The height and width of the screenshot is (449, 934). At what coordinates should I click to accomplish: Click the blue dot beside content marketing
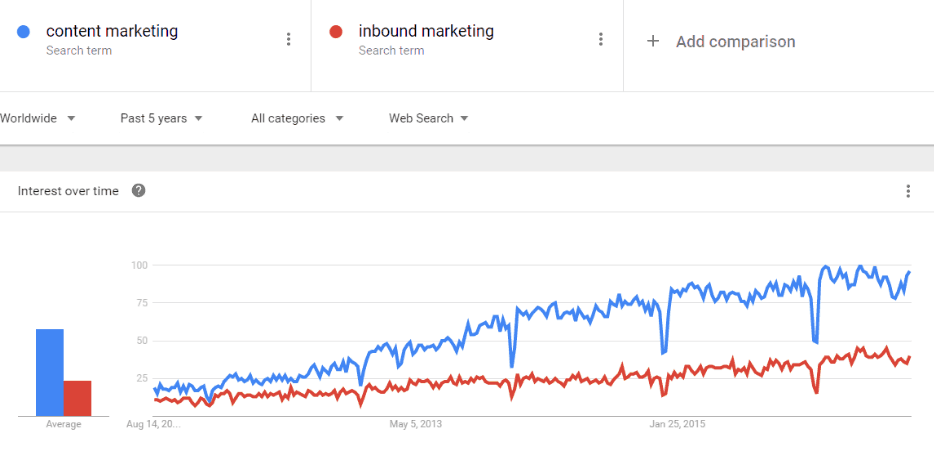[24, 32]
